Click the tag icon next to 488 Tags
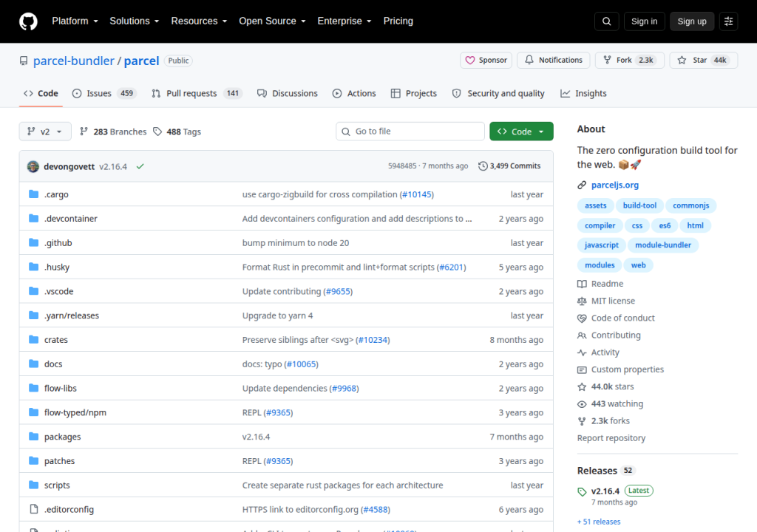Screen dimensions: 757x532 [157, 132]
